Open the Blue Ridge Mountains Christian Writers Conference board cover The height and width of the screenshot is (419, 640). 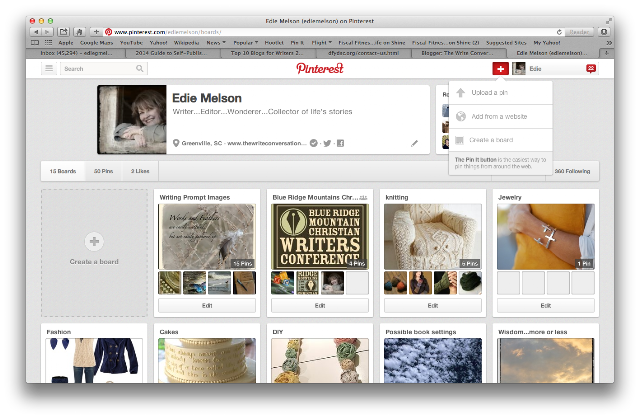tap(320, 237)
